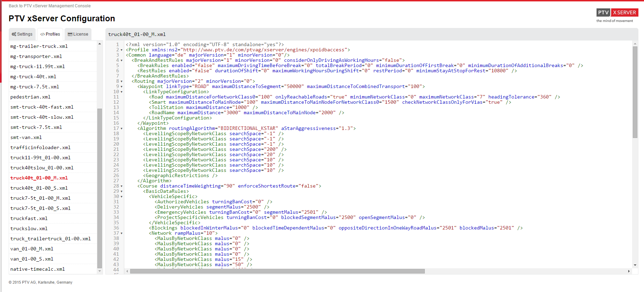
Task: Collapse the Profile element at line 2
Action: point(121,50)
